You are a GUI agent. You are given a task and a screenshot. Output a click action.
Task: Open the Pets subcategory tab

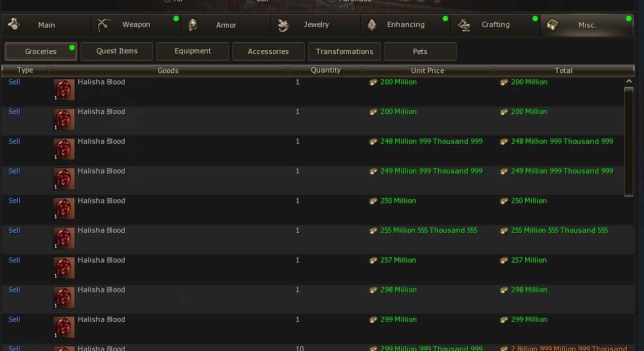pos(420,51)
